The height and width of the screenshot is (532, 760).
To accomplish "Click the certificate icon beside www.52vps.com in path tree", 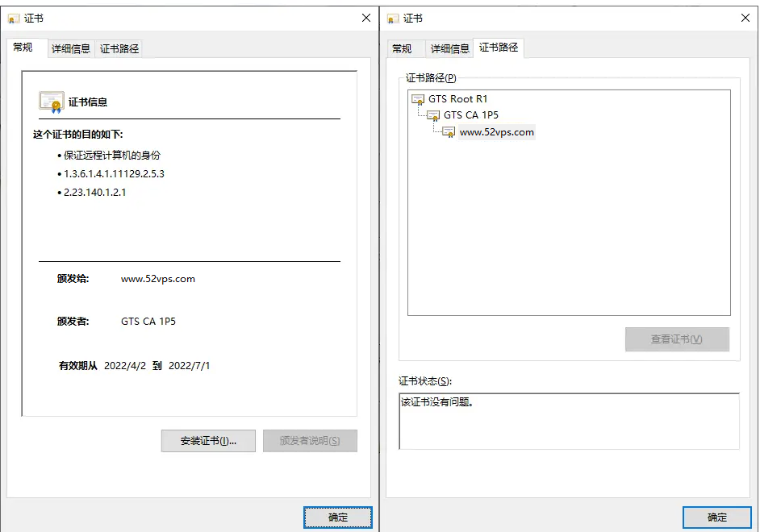I will pyautogui.click(x=449, y=132).
